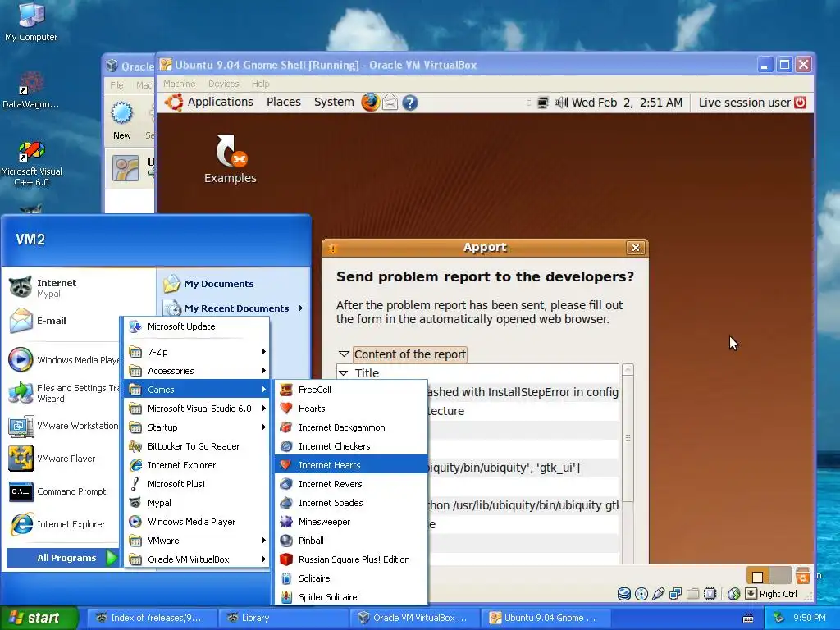Open Ubuntu System menu

(334, 102)
